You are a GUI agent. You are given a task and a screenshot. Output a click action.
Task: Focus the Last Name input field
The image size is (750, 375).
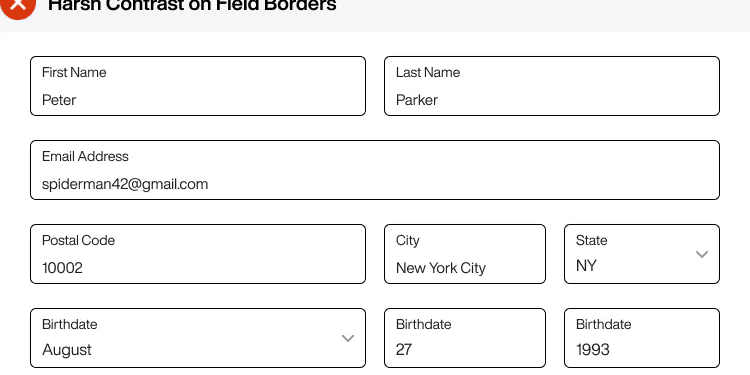552,86
